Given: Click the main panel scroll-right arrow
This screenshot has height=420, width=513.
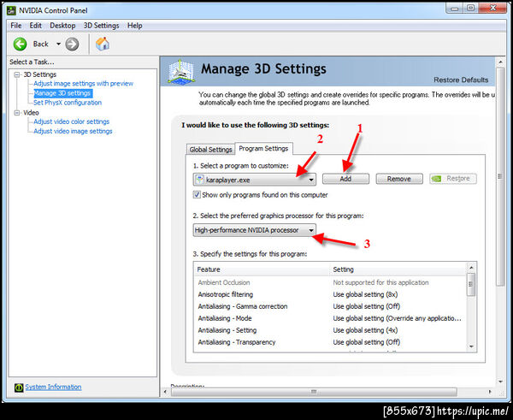Looking at the screenshot, I should tap(490, 392).
